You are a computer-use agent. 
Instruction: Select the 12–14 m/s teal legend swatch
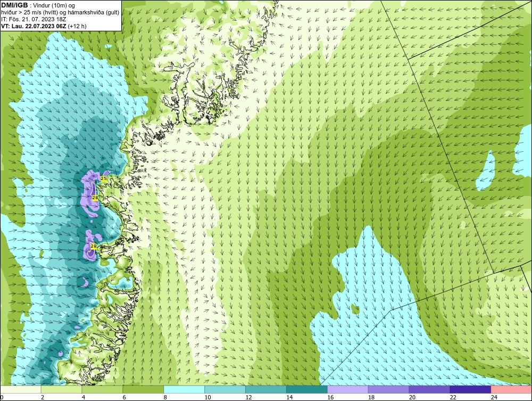pos(266,389)
